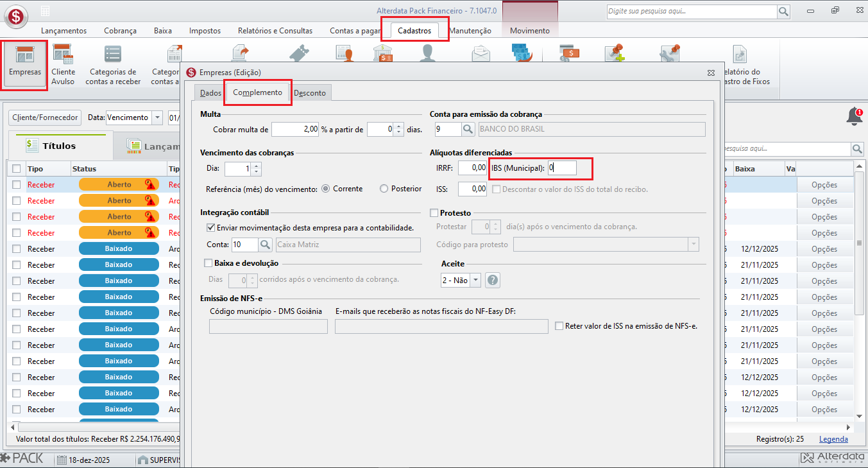The width and height of the screenshot is (868, 468).
Task: Open the Manutenção ribbon tab
Action: [x=470, y=31]
